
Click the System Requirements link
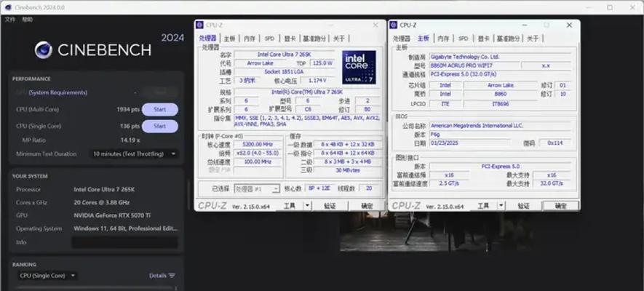(x=58, y=93)
